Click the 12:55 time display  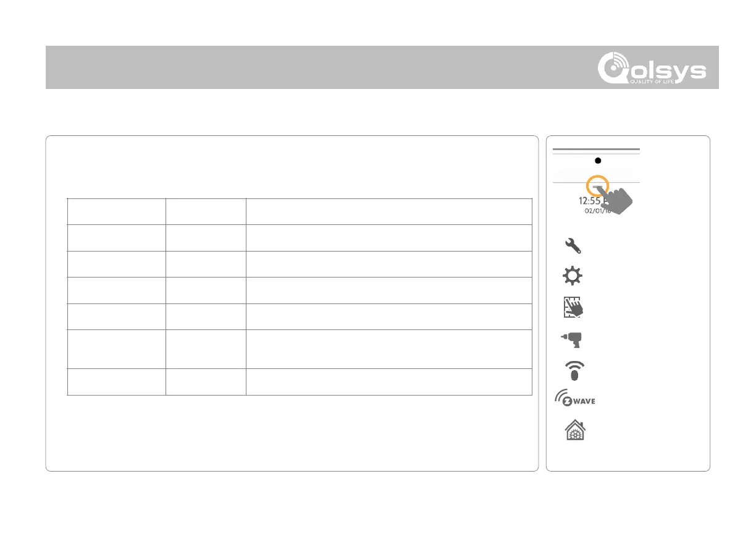(x=587, y=200)
